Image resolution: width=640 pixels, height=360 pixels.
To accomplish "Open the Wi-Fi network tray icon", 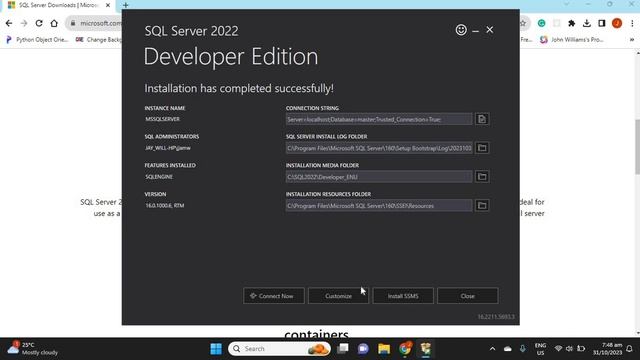I will (558, 349).
